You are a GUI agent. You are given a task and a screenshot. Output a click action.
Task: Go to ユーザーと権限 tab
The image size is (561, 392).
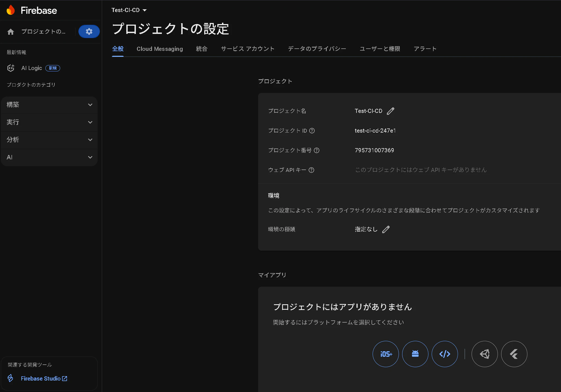coord(380,49)
